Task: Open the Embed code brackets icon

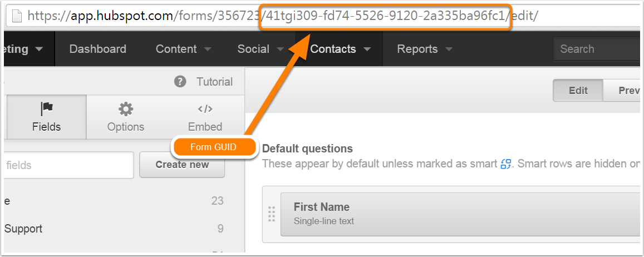Action: tap(205, 109)
